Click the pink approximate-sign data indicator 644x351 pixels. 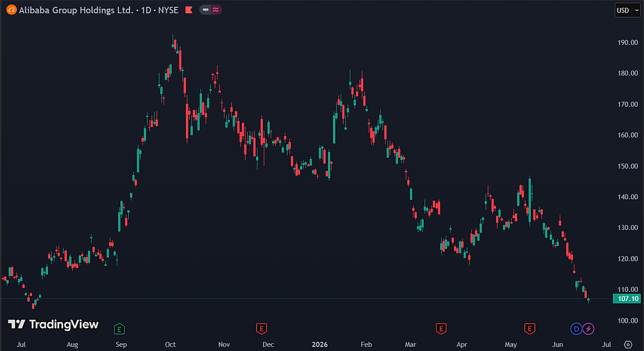click(216, 9)
